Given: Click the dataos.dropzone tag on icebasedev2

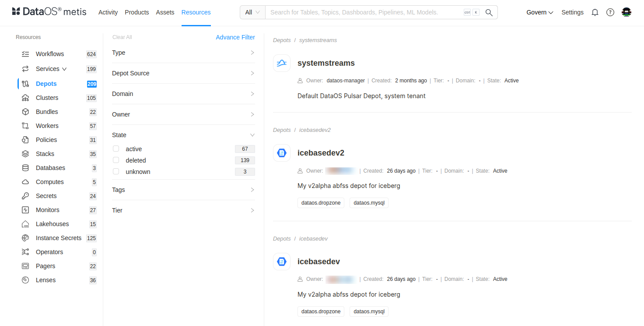Looking at the screenshot, I should pos(321,203).
